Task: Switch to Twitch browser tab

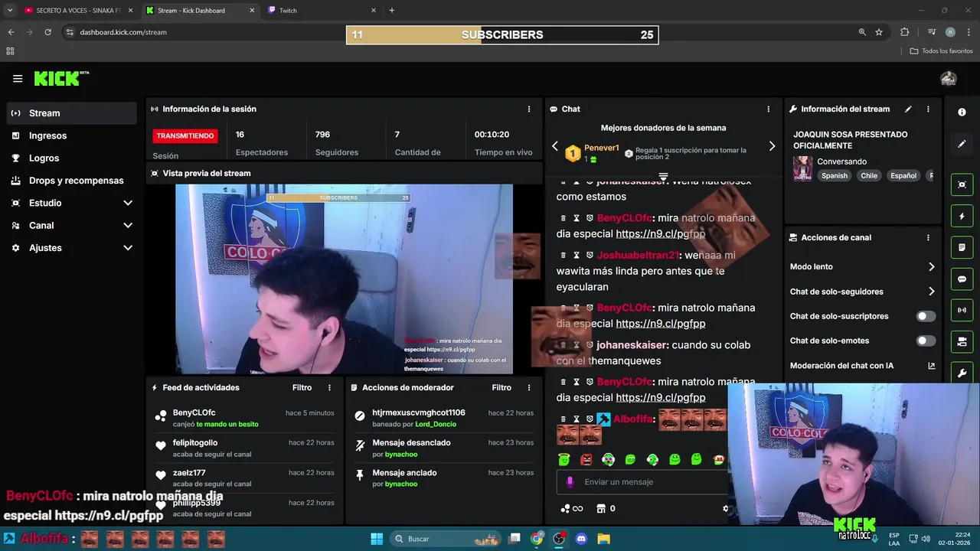Action: 322,11
